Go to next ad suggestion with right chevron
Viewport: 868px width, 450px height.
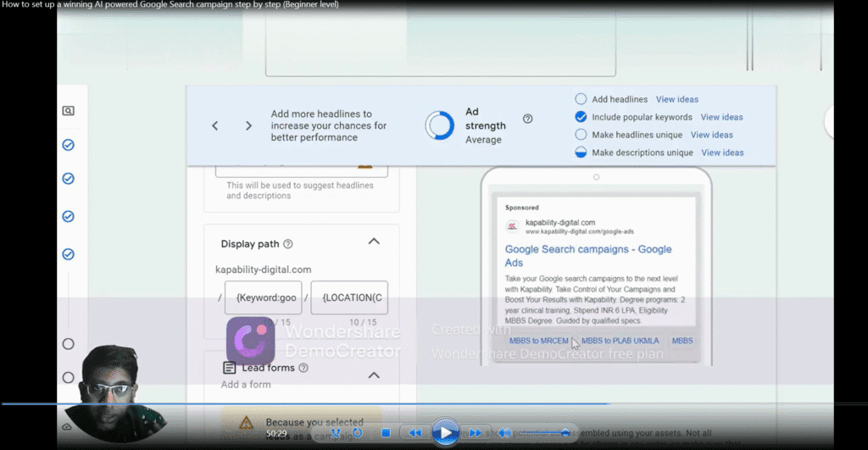pyautogui.click(x=248, y=125)
